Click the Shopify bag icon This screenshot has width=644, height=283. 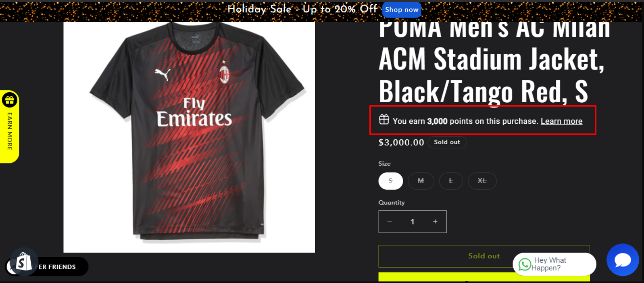pyautogui.click(x=23, y=262)
